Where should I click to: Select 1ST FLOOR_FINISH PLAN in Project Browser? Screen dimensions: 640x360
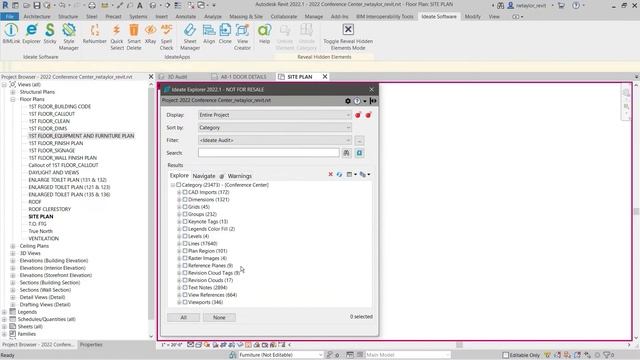pos(56,143)
